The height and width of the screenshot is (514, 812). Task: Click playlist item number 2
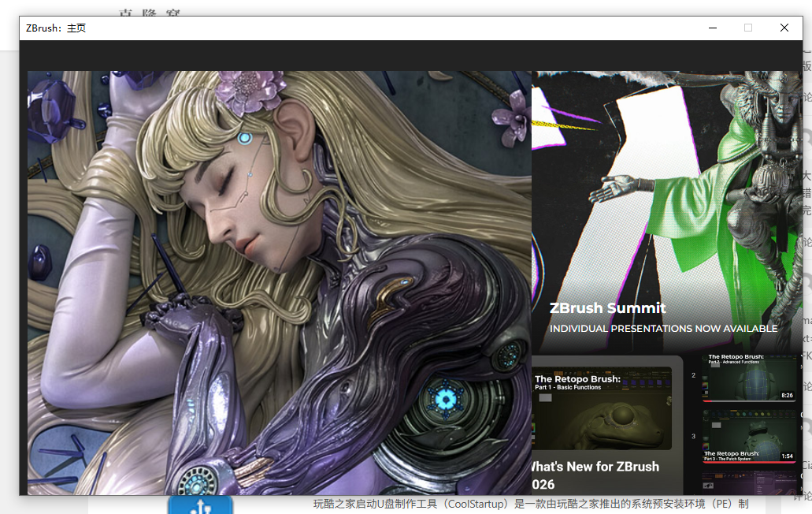[693, 376]
